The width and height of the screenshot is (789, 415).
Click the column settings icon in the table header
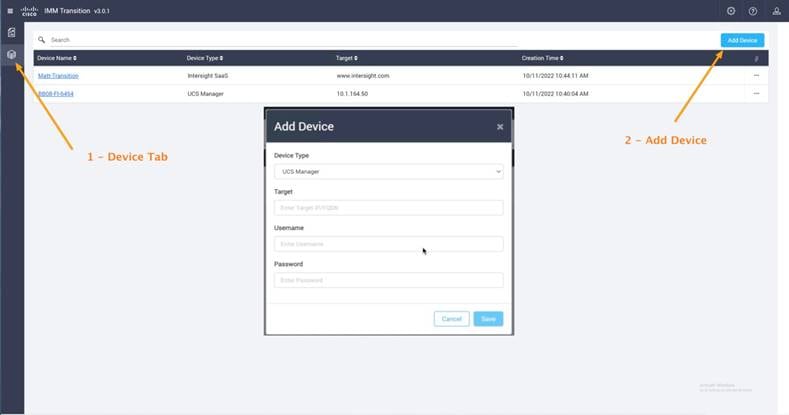pos(756,59)
